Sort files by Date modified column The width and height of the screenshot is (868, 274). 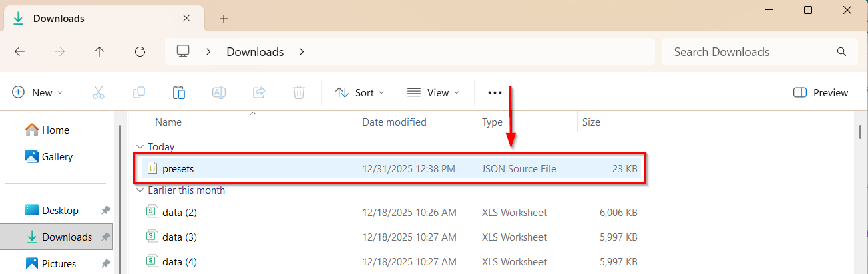tap(394, 122)
